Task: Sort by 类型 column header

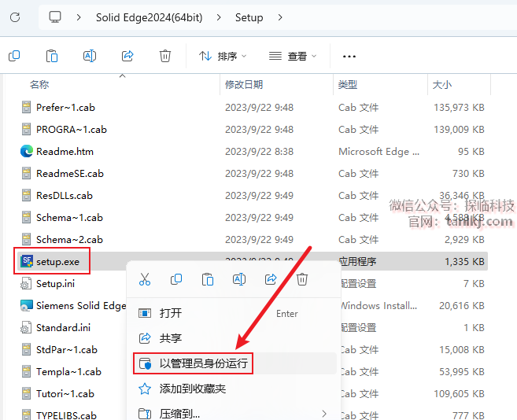Action: pos(348,85)
